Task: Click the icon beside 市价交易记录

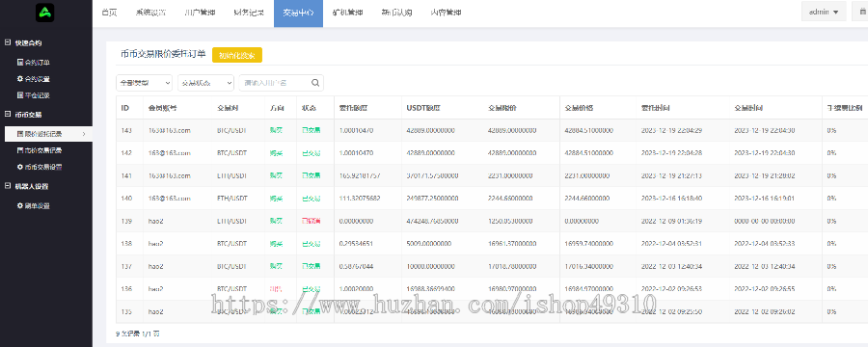Action: click(20, 150)
